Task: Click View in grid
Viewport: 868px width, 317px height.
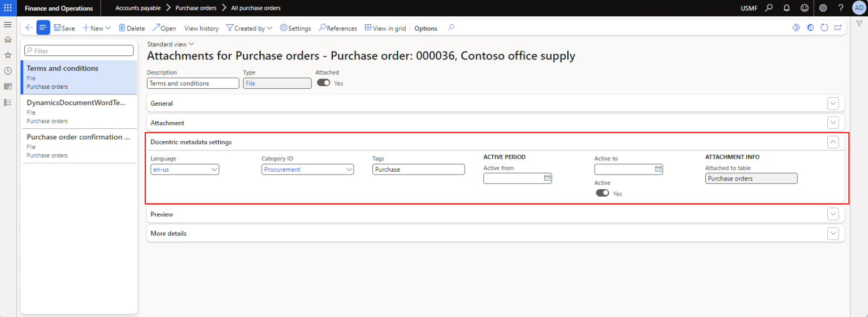Action: tap(385, 28)
